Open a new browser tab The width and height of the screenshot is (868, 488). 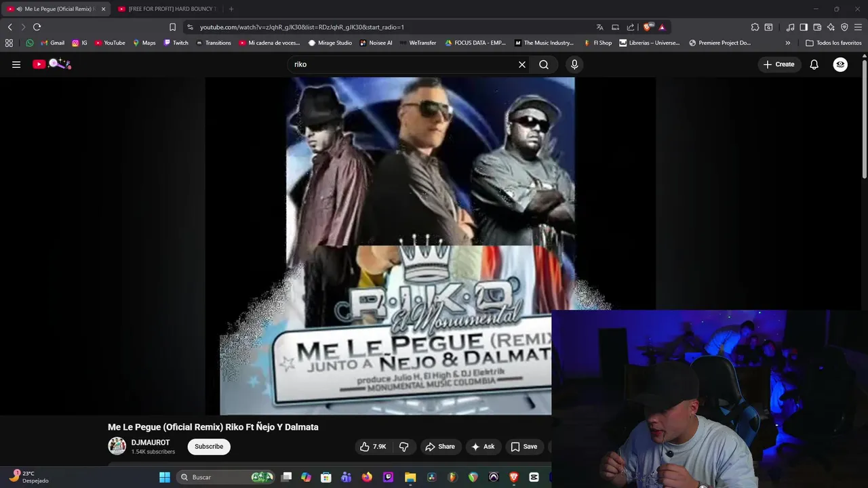(x=231, y=9)
